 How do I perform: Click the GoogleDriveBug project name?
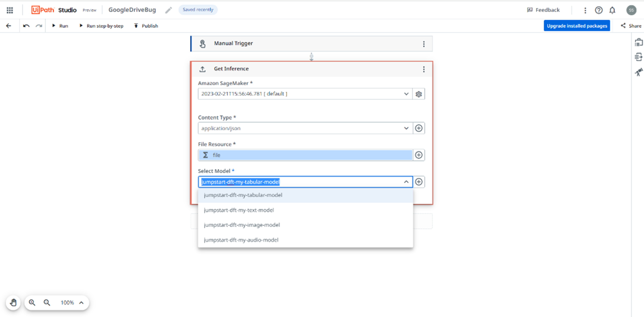click(132, 10)
